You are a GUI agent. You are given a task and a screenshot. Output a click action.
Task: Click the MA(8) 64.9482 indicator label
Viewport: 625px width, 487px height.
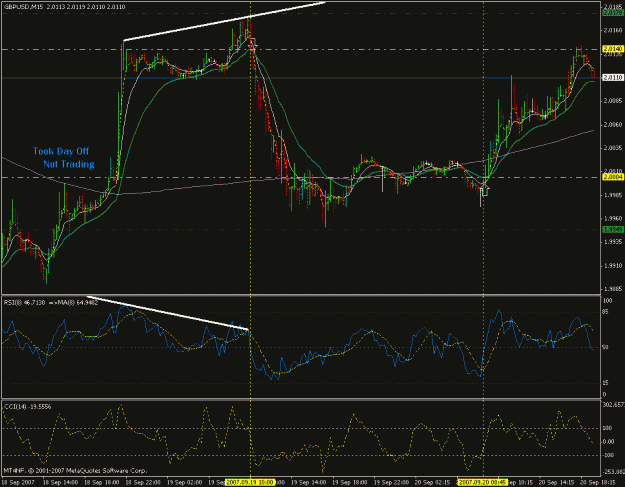[x=79, y=302]
